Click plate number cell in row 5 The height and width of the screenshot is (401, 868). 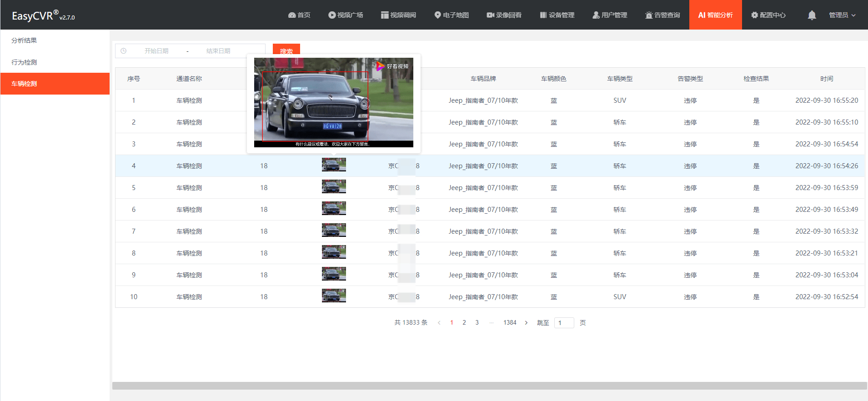(x=404, y=188)
